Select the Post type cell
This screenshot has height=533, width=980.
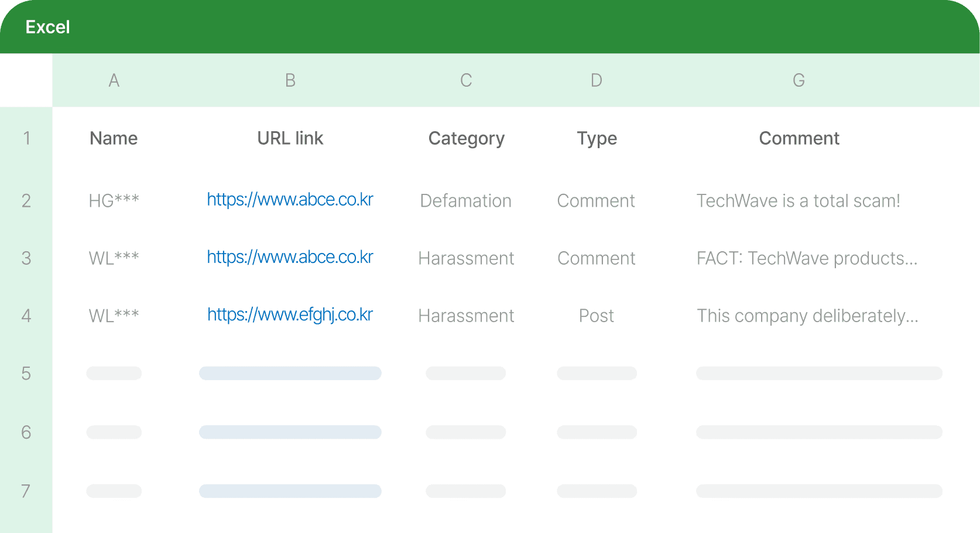point(597,316)
